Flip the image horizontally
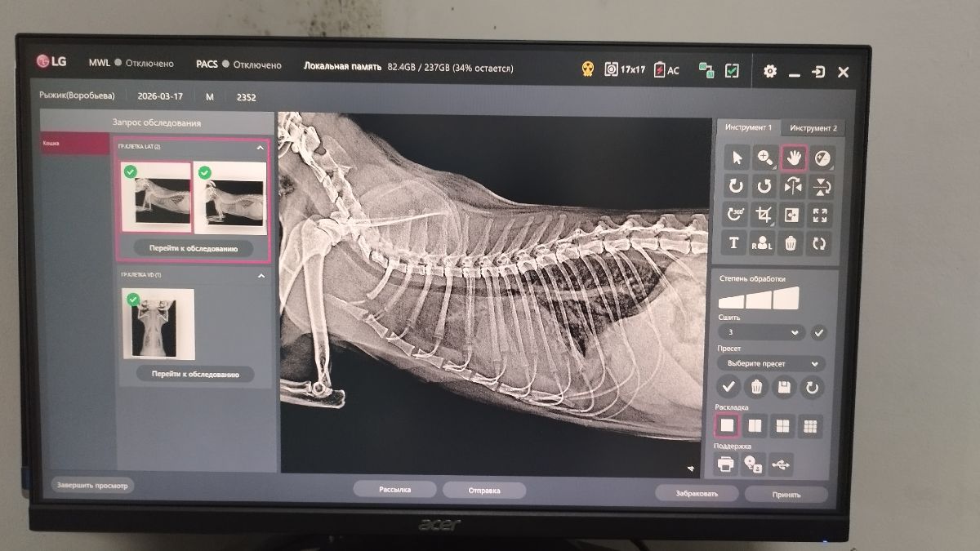 pyautogui.click(x=793, y=186)
